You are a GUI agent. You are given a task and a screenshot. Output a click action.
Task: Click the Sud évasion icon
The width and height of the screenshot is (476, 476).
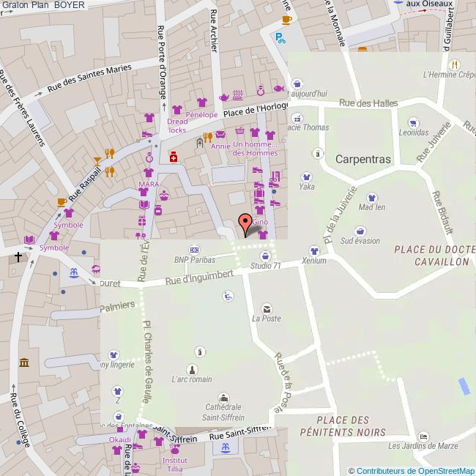click(x=360, y=231)
